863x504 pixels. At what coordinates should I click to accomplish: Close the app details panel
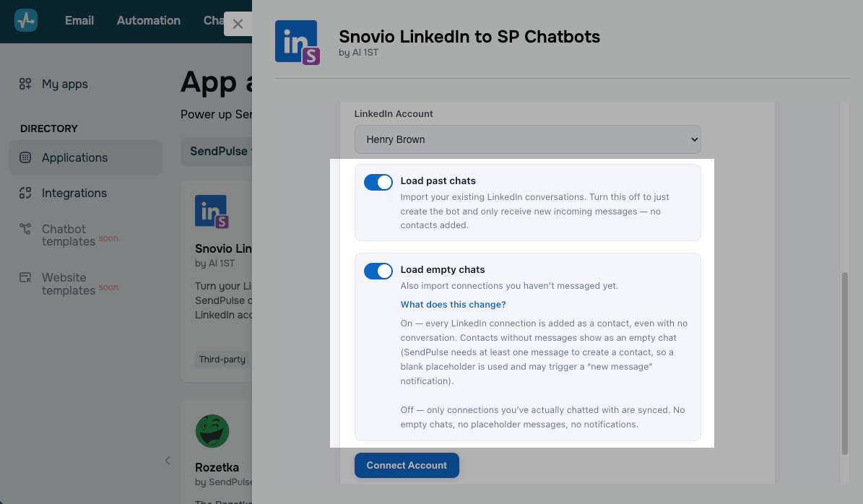[x=238, y=24]
